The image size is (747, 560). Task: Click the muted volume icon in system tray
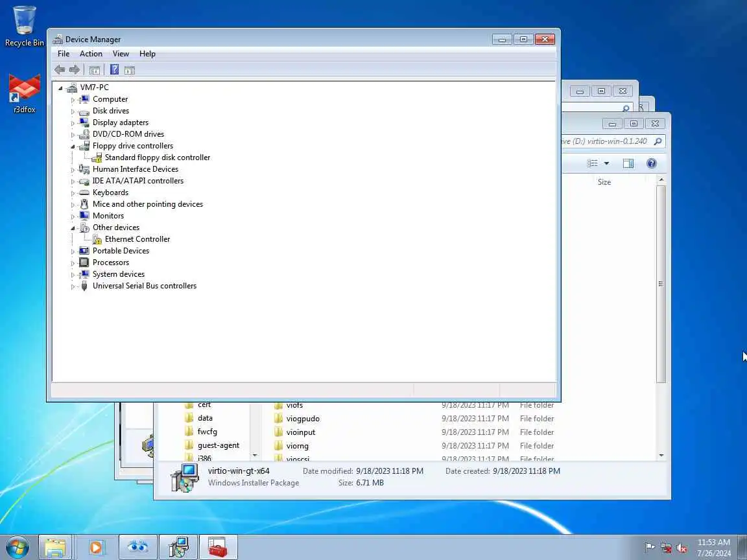pos(682,548)
